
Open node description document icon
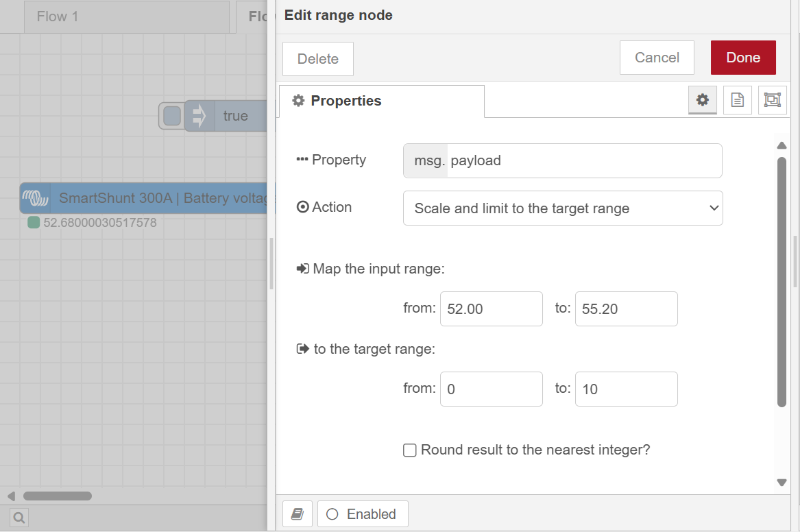(738, 100)
